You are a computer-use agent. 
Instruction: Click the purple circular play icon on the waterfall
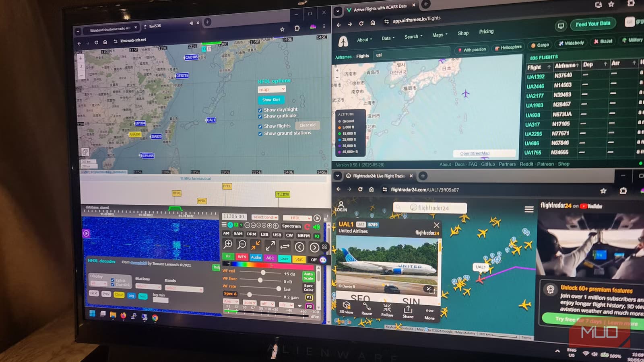tap(86, 233)
